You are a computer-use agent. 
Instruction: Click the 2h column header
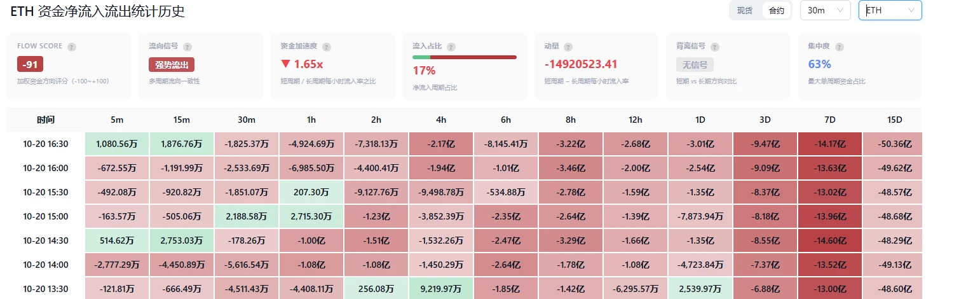(x=376, y=120)
